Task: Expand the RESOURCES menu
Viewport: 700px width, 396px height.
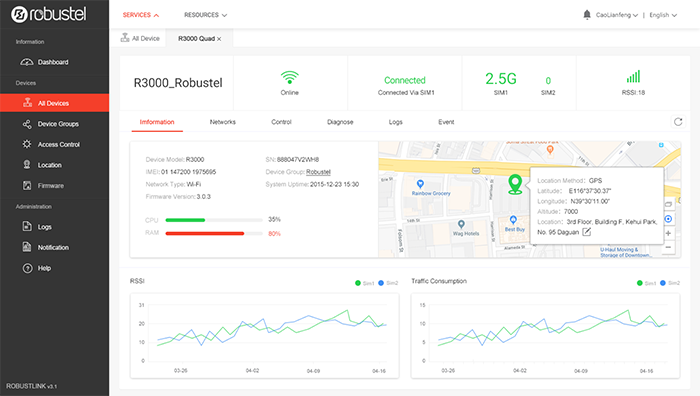Action: pos(205,15)
